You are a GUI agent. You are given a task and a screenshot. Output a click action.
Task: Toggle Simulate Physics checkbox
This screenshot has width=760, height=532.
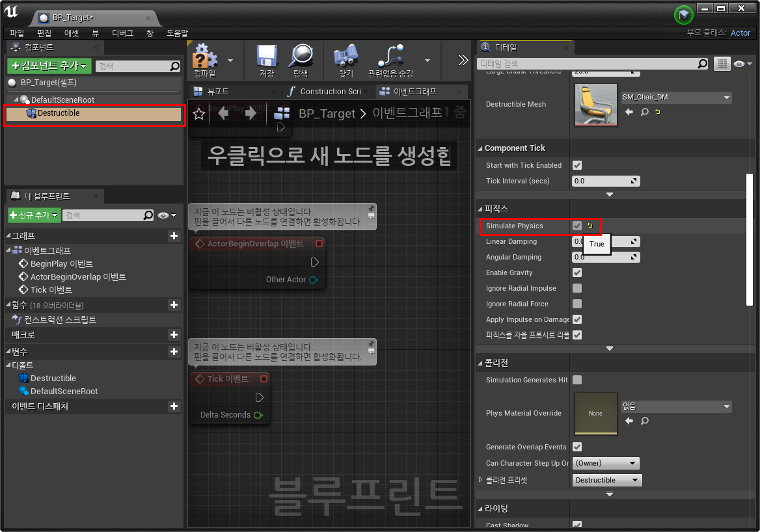point(577,226)
